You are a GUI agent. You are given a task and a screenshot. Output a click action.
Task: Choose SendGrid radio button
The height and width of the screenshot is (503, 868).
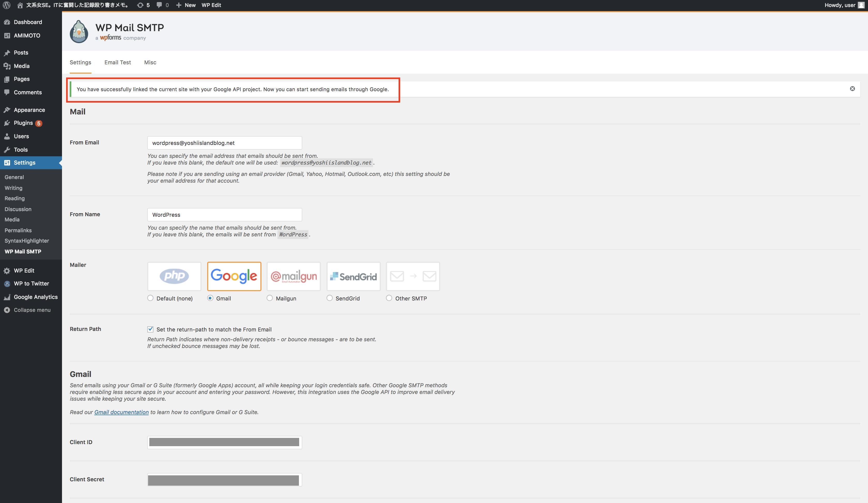pyautogui.click(x=330, y=298)
